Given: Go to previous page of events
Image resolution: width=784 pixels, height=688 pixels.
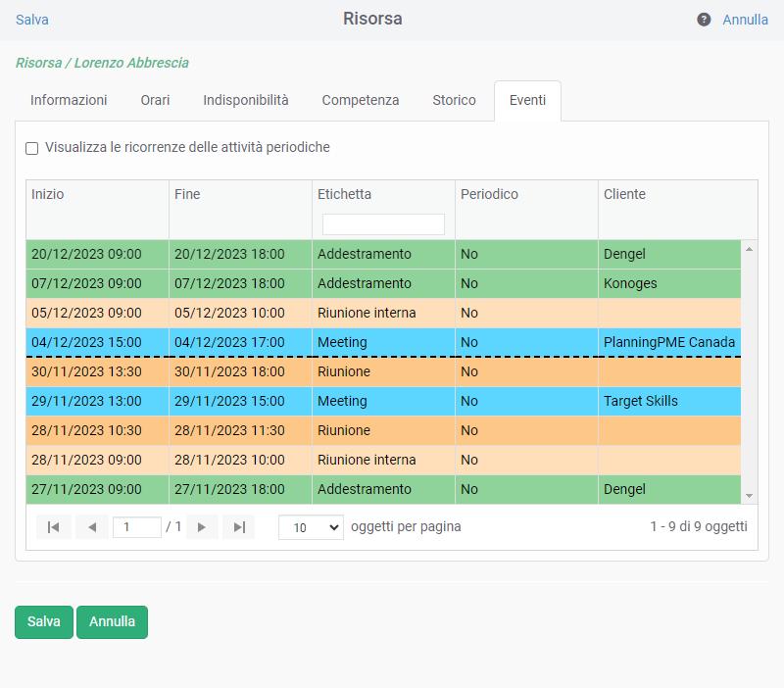Looking at the screenshot, I should (91, 527).
